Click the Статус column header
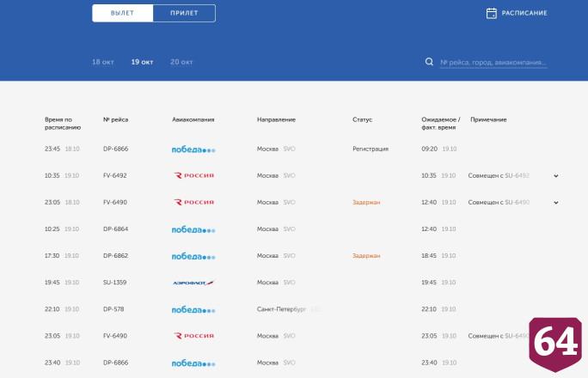This screenshot has height=378, width=588. point(362,119)
